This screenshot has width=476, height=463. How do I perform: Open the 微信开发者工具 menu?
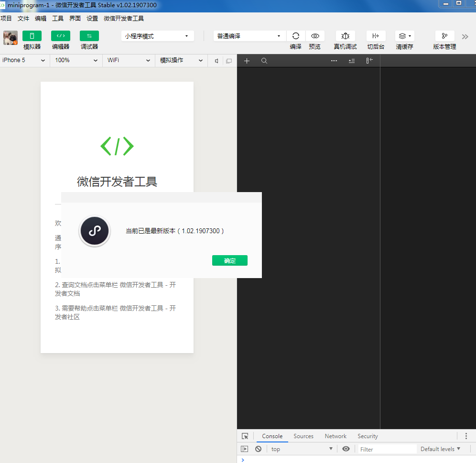[x=124, y=19]
